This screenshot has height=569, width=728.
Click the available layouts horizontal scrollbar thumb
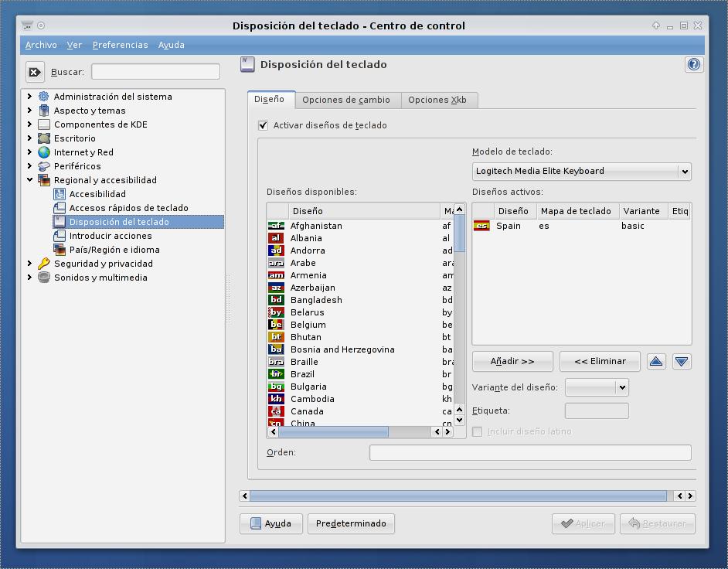333,432
